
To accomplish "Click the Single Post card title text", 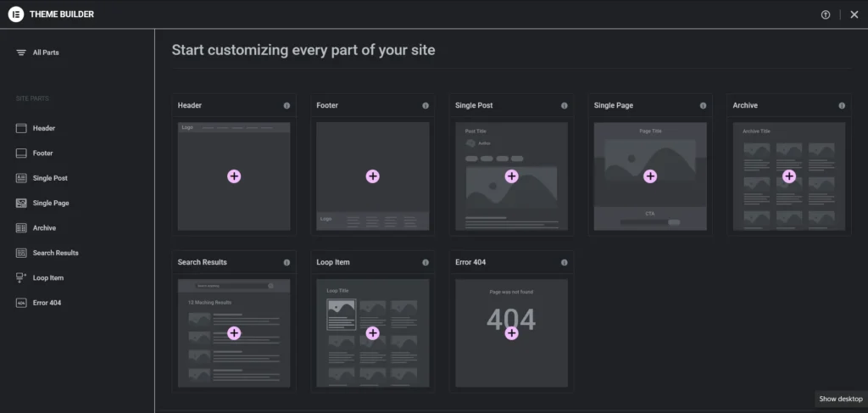I will pos(474,105).
